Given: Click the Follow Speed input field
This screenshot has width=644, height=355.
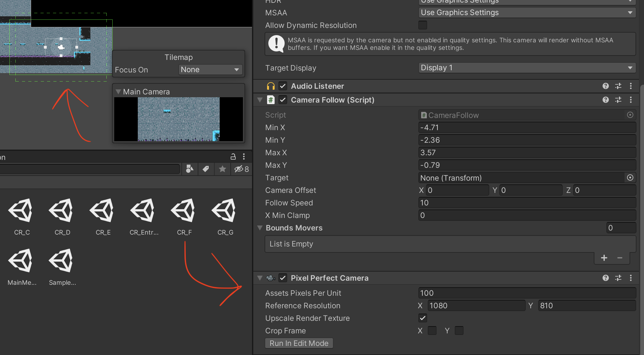Looking at the screenshot, I should pyautogui.click(x=527, y=203).
